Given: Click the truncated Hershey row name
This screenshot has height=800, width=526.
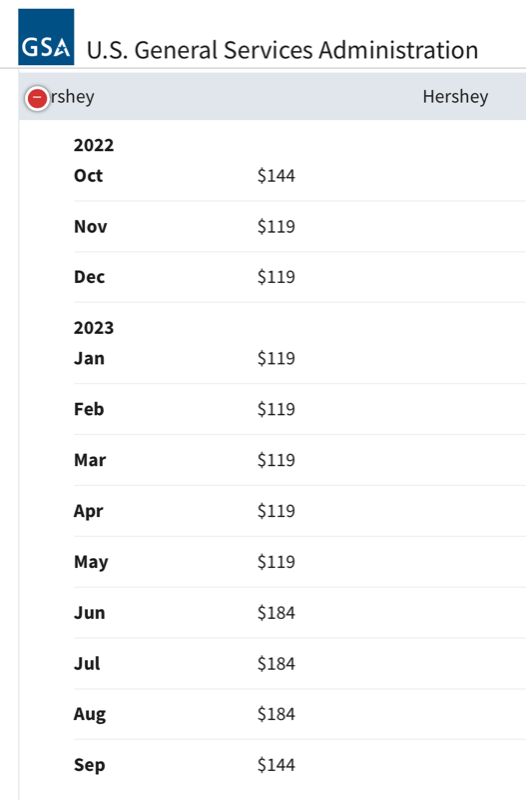Looking at the screenshot, I should 72,96.
